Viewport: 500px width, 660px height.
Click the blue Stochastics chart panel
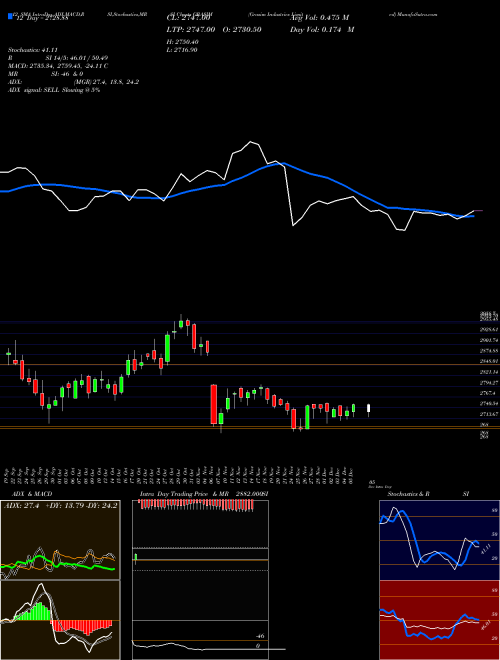click(x=439, y=540)
